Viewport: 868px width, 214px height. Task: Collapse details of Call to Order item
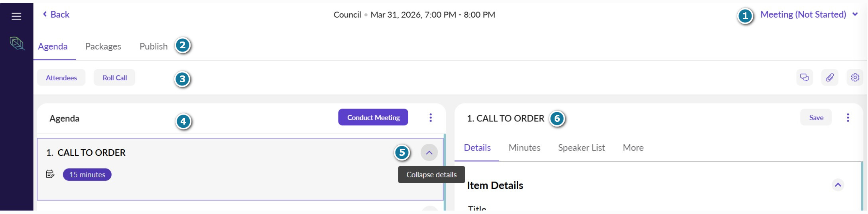pos(429,153)
